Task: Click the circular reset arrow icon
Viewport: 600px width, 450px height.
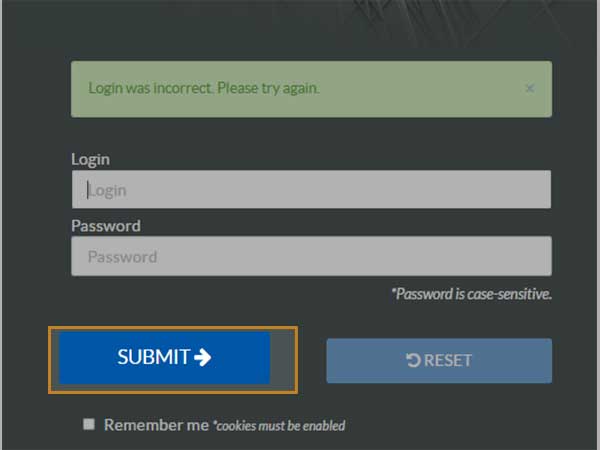Action: [413, 360]
